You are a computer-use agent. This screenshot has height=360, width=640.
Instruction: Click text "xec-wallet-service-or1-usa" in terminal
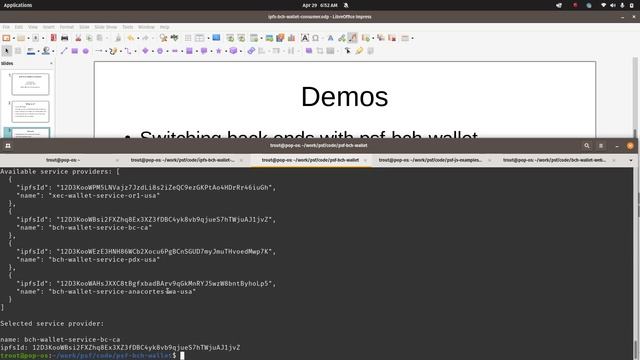(x=104, y=196)
